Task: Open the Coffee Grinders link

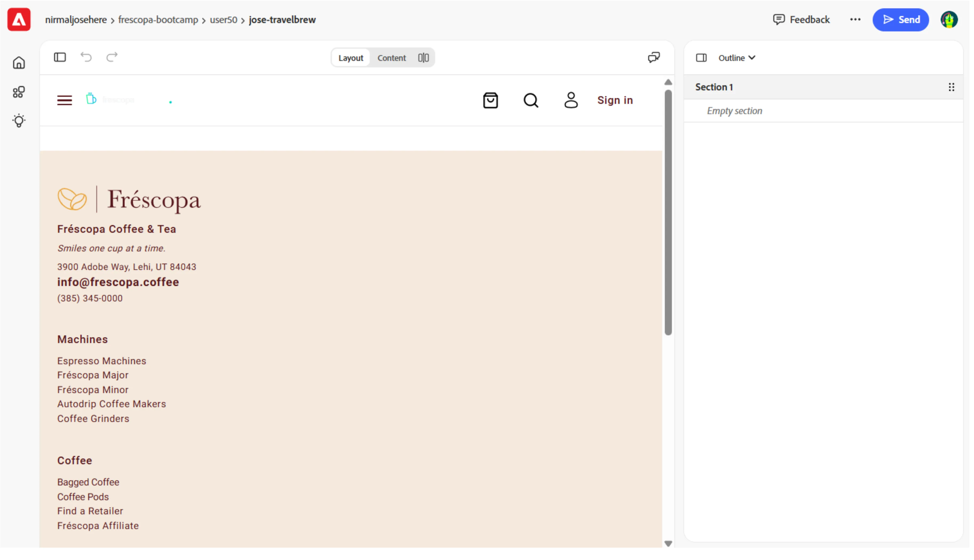Action: pyautogui.click(x=93, y=418)
